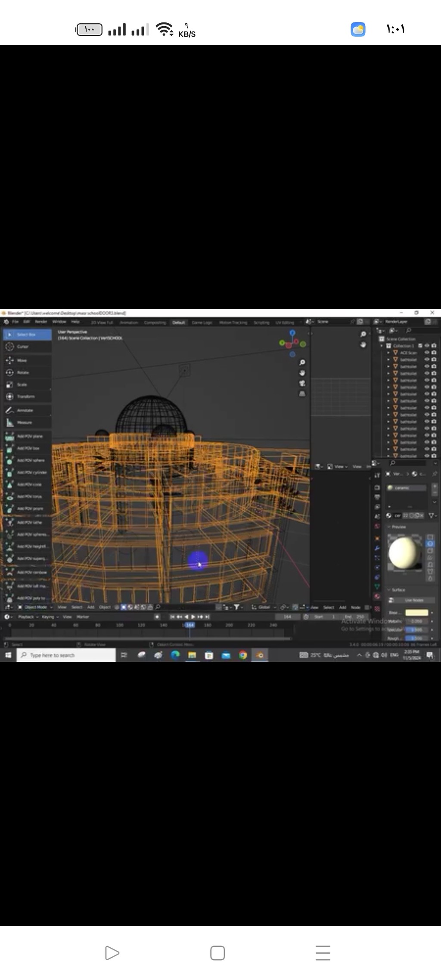
Task: Activate the Transform tool
Action: (x=27, y=397)
